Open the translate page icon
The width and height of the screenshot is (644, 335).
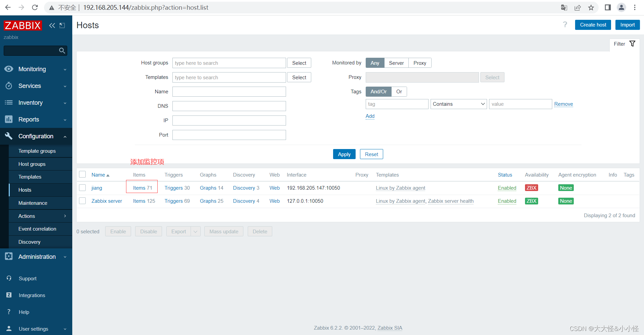(564, 7)
